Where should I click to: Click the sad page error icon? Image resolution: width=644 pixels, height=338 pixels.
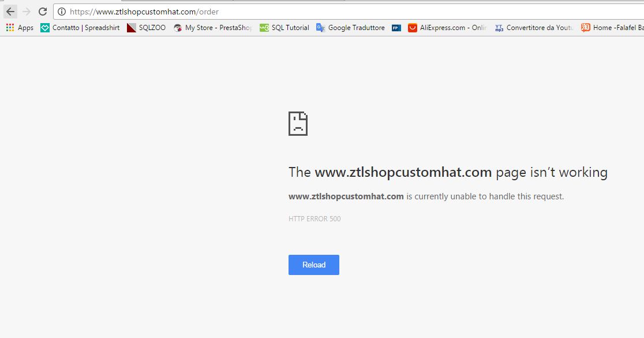pyautogui.click(x=298, y=124)
